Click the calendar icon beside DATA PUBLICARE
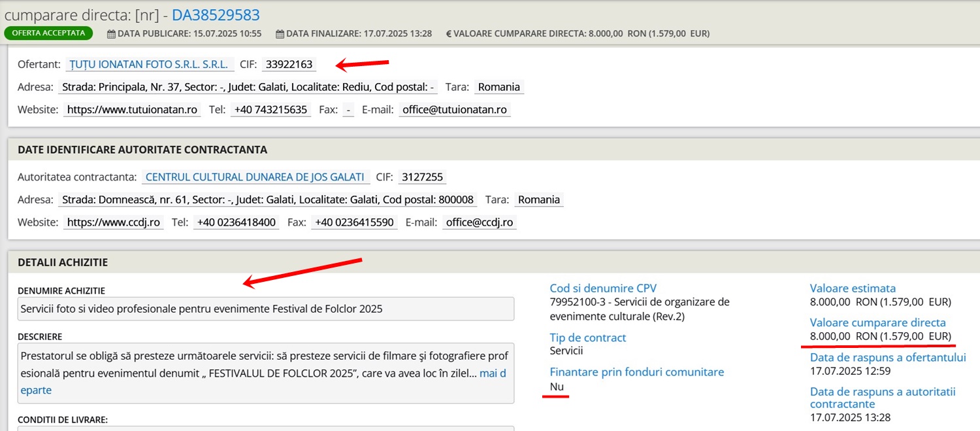 coord(111,33)
